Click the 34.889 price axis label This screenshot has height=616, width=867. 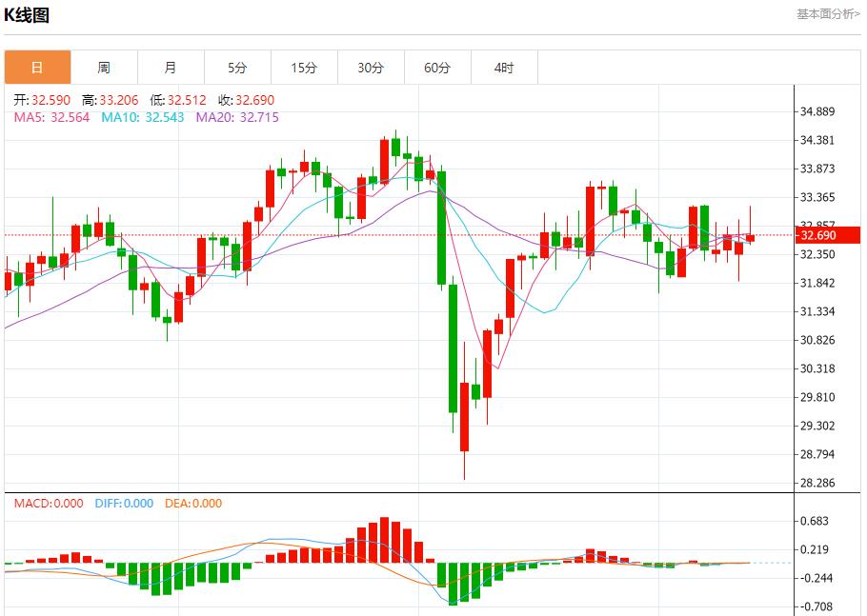point(817,111)
